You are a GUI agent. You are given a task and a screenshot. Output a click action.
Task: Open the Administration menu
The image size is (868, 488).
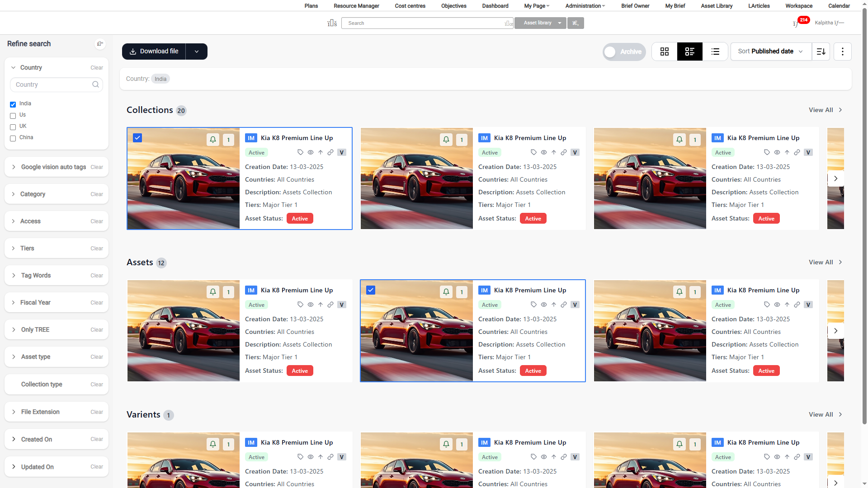(585, 6)
